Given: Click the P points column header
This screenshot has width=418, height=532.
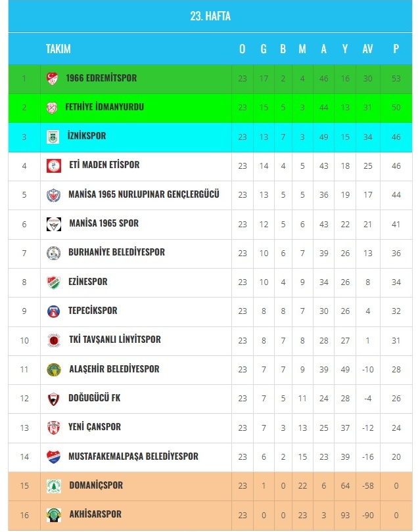Looking at the screenshot, I should (x=396, y=49).
